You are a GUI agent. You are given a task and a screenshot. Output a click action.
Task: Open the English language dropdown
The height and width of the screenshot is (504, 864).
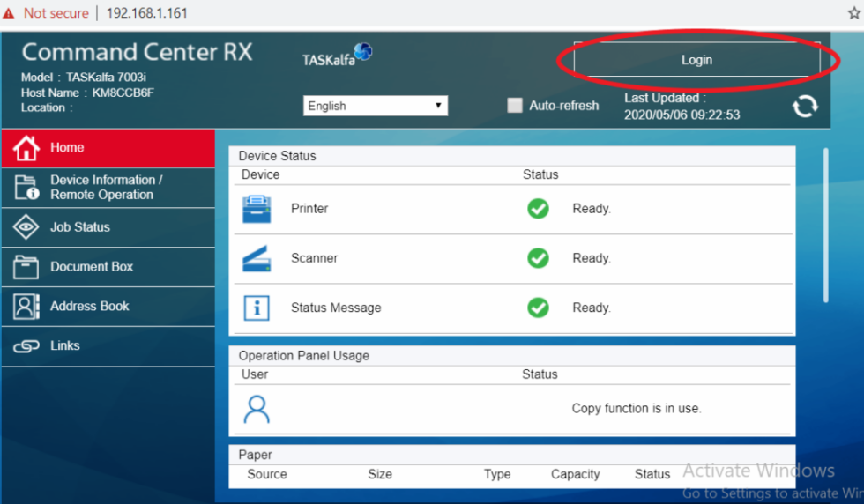(x=376, y=106)
